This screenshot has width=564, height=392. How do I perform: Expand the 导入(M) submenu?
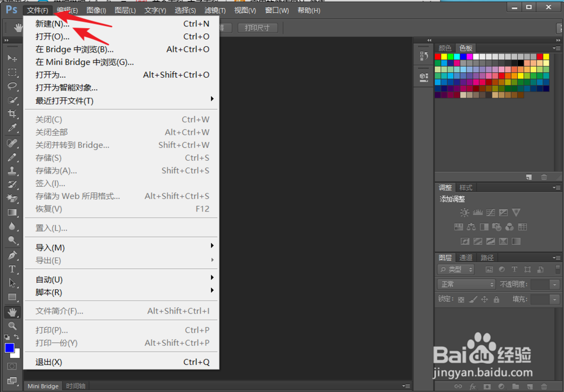[122, 248]
